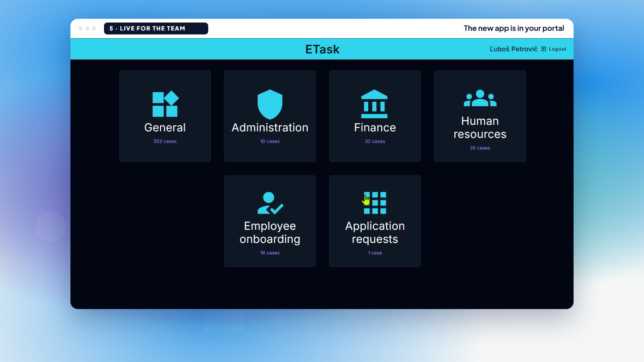
Task: Click the 18 cases count
Action: pyautogui.click(x=270, y=253)
